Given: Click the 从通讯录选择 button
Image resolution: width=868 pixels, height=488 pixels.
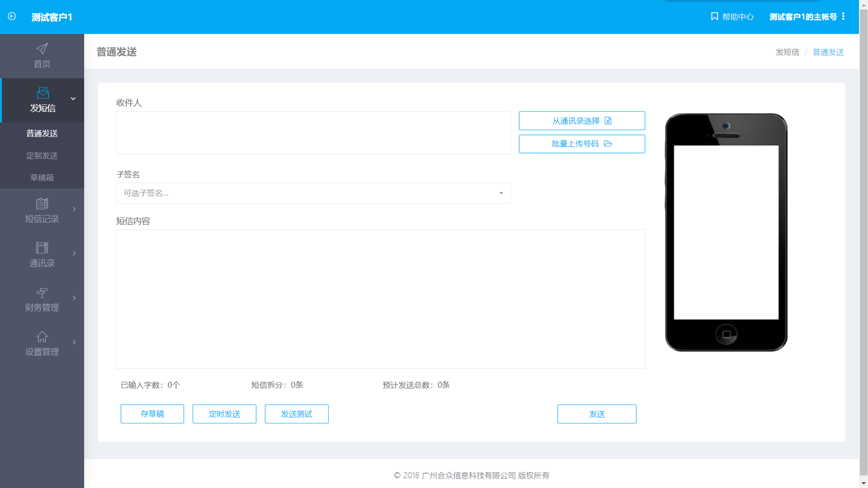Looking at the screenshot, I should click(x=582, y=121).
